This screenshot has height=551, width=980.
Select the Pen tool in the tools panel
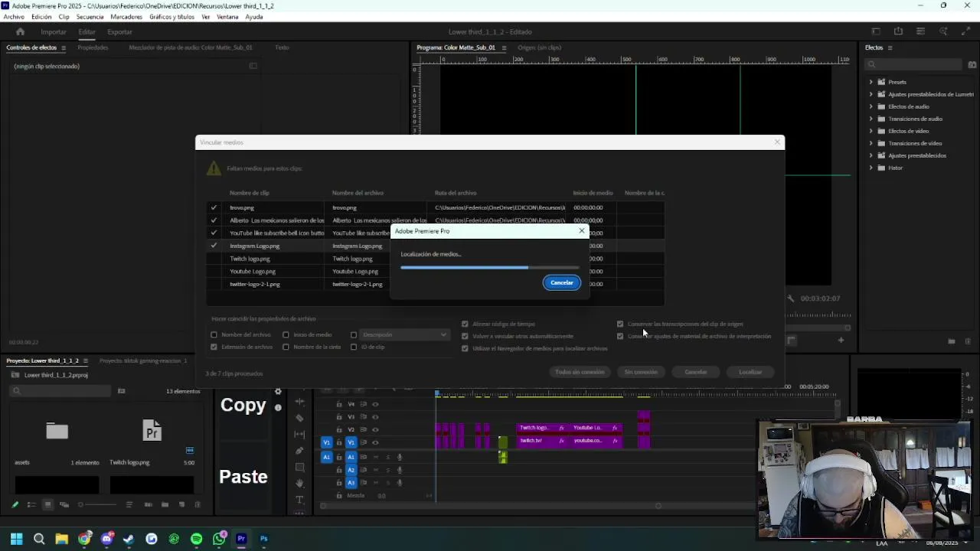(x=299, y=451)
